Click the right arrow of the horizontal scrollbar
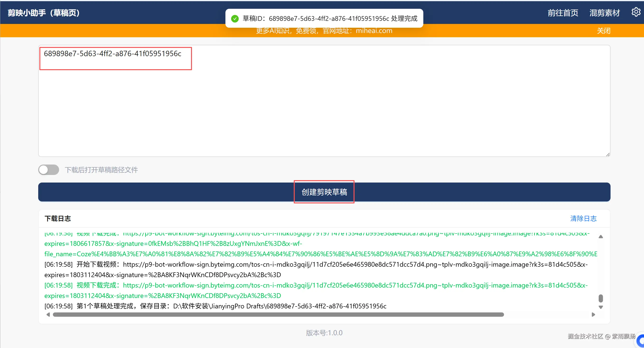644x348 pixels. (593, 315)
